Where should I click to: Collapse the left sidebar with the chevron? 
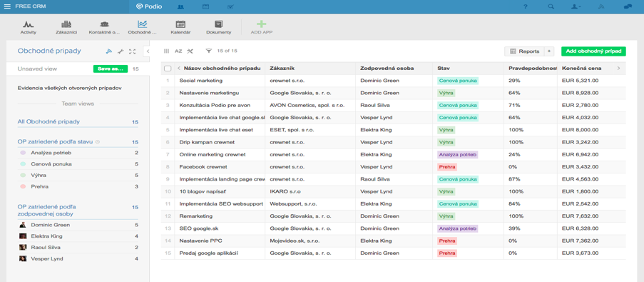148,51
